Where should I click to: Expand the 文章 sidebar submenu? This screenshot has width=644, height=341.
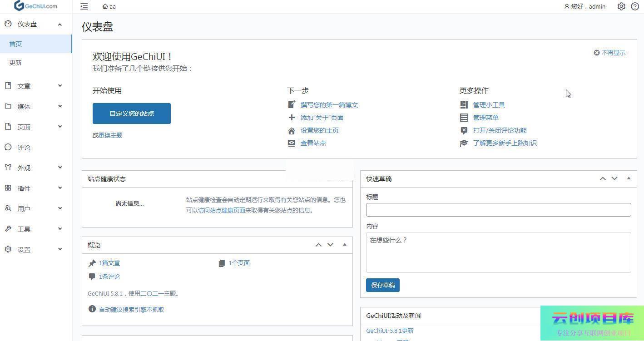click(59, 86)
